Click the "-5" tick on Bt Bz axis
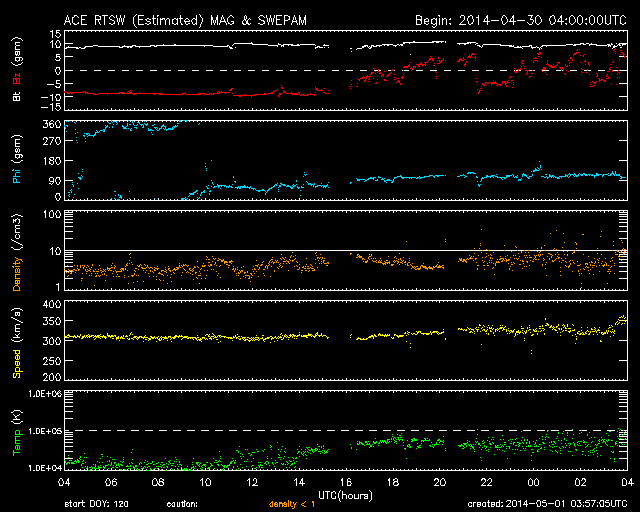Image resolution: width=640 pixels, height=512 pixels. coord(55,84)
